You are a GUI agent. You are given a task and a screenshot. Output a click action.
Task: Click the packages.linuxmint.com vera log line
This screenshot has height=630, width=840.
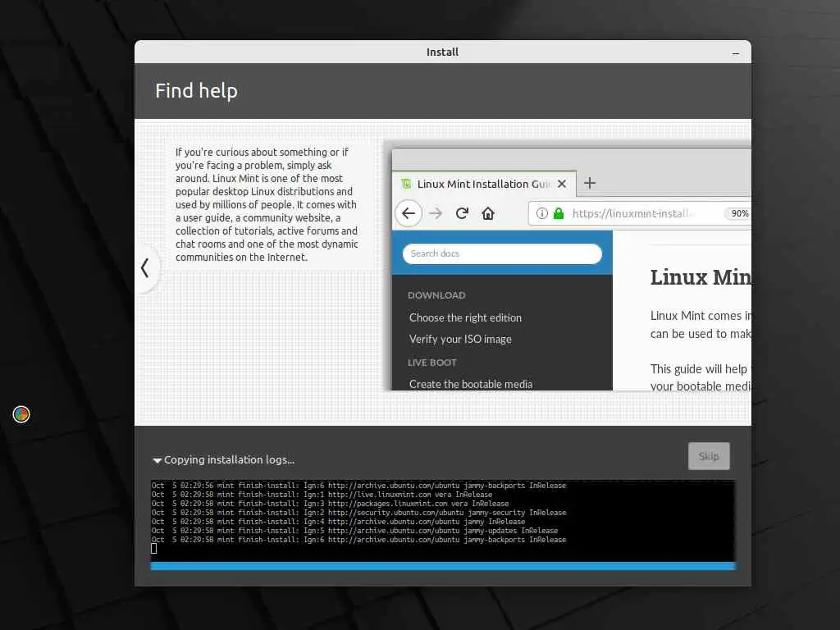[x=330, y=504]
